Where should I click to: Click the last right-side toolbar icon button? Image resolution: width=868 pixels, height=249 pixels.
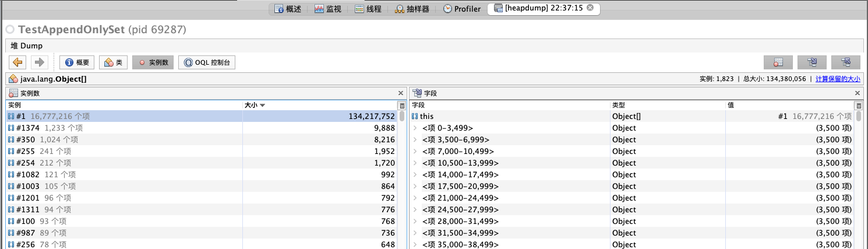pyautogui.click(x=846, y=62)
